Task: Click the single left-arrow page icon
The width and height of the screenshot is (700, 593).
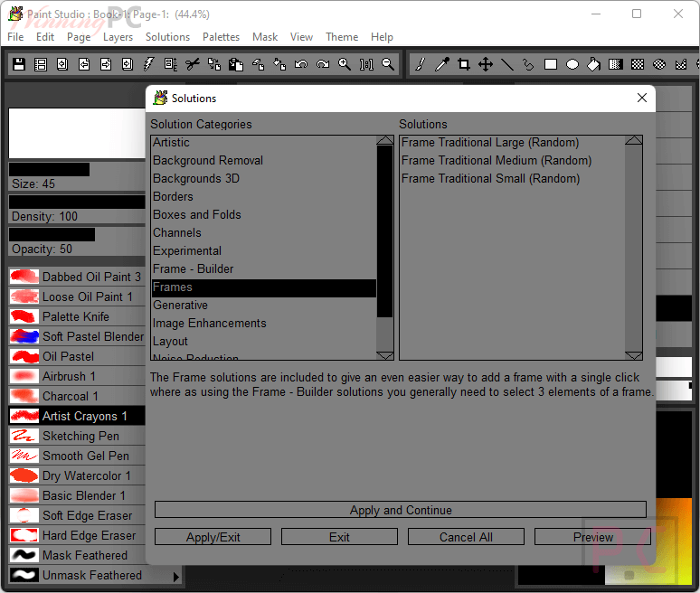Action: 84,65
